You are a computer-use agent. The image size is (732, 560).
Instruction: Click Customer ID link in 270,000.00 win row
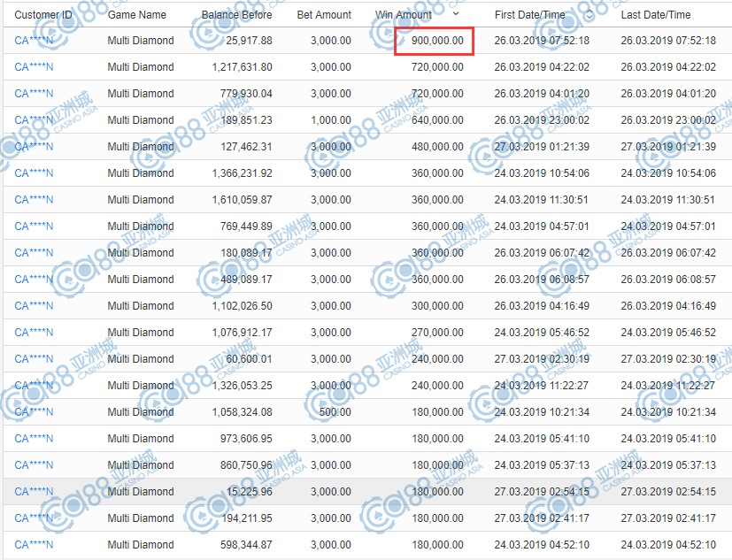coord(34,333)
